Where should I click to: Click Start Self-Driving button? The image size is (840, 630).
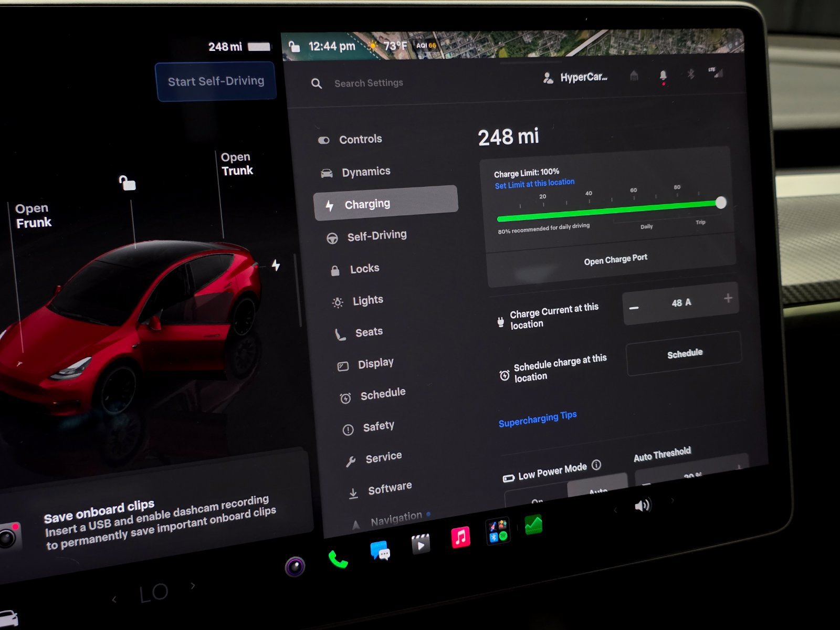point(216,81)
